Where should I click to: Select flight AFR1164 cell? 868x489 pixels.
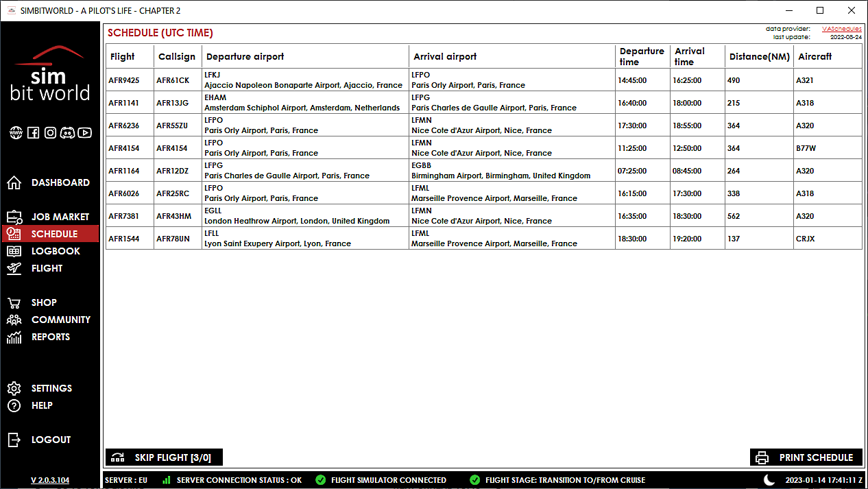(x=130, y=171)
